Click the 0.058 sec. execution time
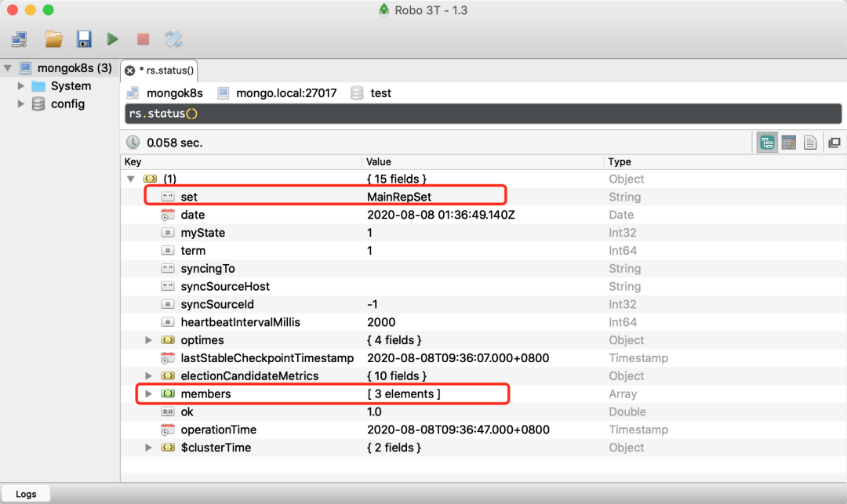This screenshot has width=847, height=504. [174, 143]
